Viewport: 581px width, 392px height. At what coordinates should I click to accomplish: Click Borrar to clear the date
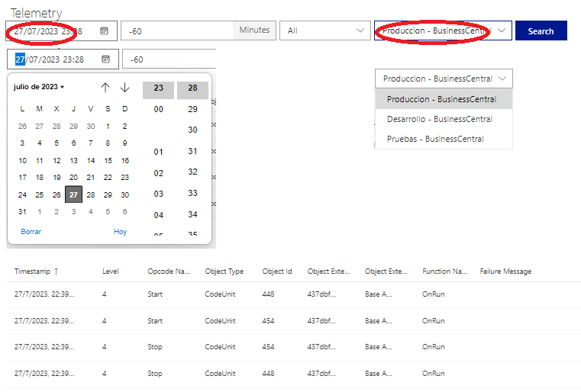(31, 231)
